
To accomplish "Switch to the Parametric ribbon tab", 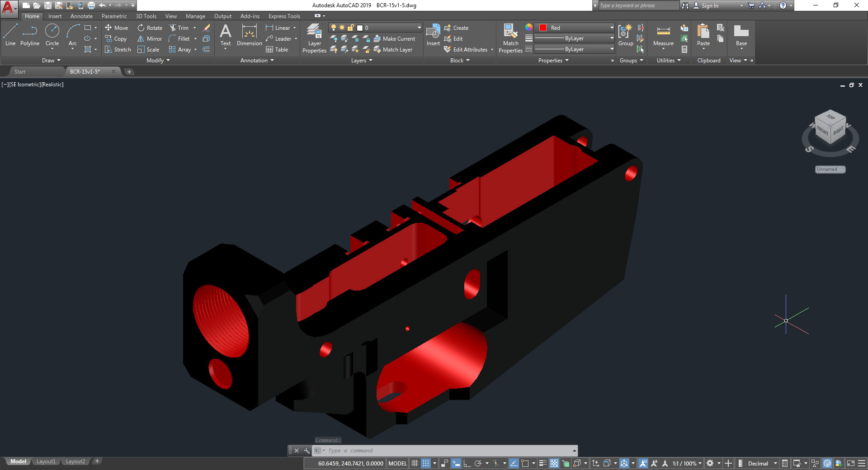I will coord(114,16).
